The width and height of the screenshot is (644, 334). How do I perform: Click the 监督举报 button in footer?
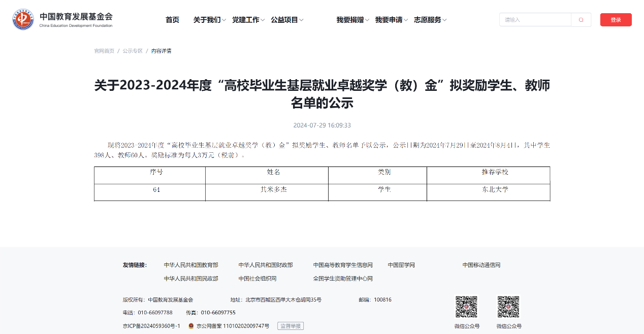[290, 326]
